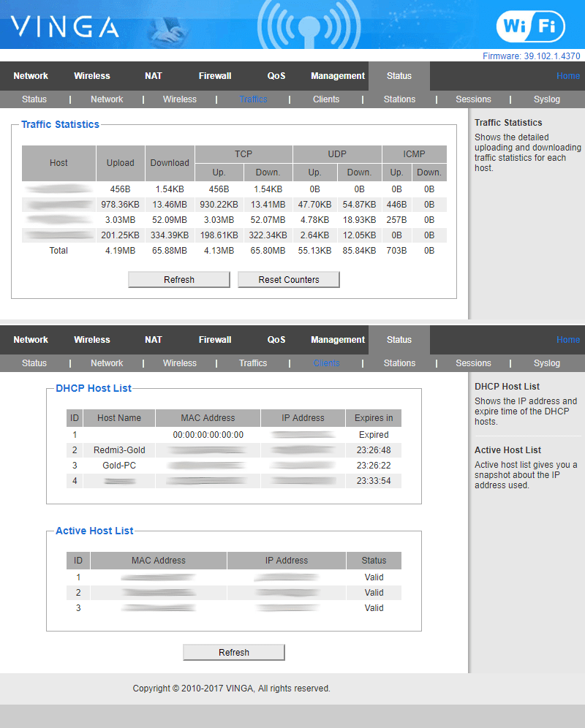Select the Gold-PC host entry
Viewport: 585px width, 728px height.
click(119, 466)
